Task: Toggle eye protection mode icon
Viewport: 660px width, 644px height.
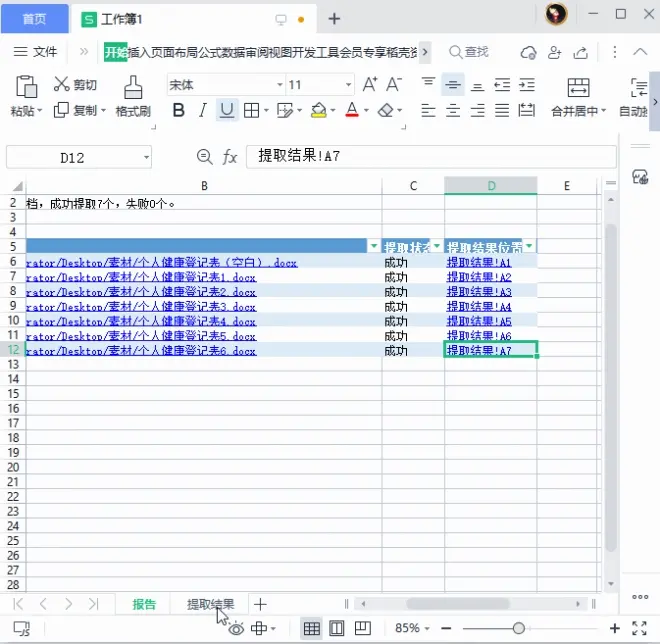Action: [236, 629]
